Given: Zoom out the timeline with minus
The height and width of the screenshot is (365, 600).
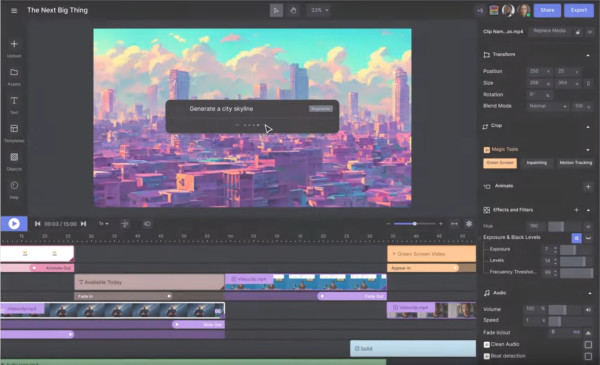Looking at the screenshot, I should coord(388,223).
